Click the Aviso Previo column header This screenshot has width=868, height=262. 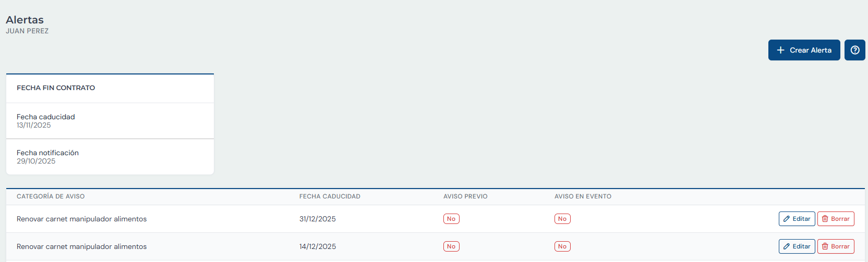click(x=465, y=196)
